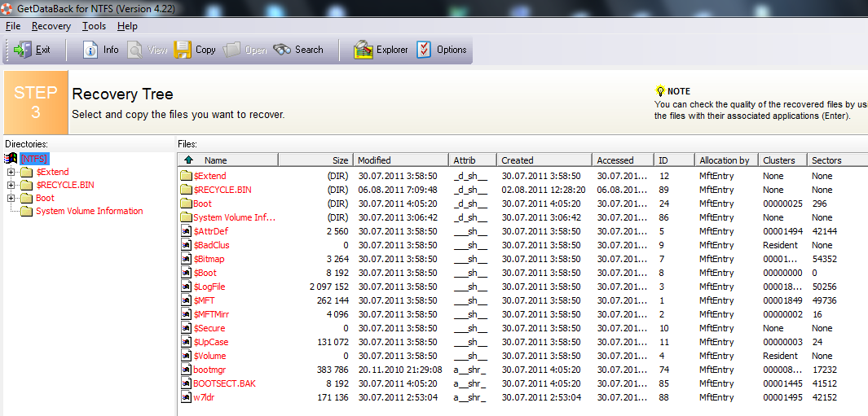The width and height of the screenshot is (868, 416).
Task: Launch Search with the binoculars icon
Action: (x=282, y=50)
